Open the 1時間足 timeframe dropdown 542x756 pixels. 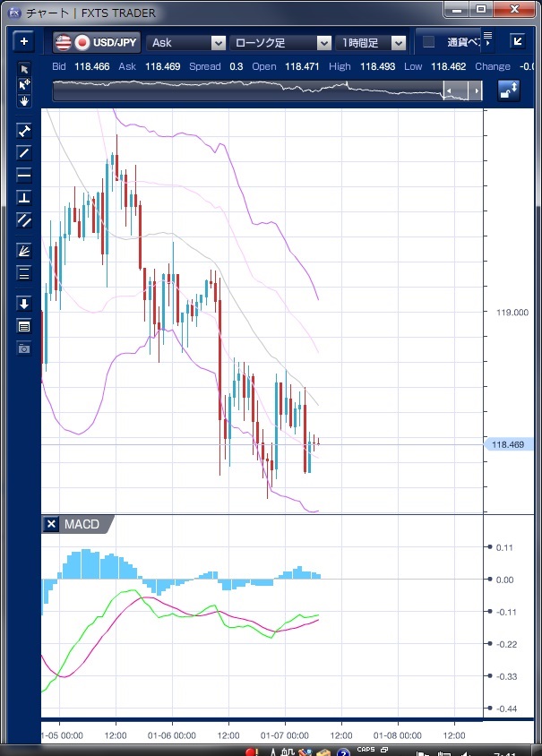click(371, 42)
